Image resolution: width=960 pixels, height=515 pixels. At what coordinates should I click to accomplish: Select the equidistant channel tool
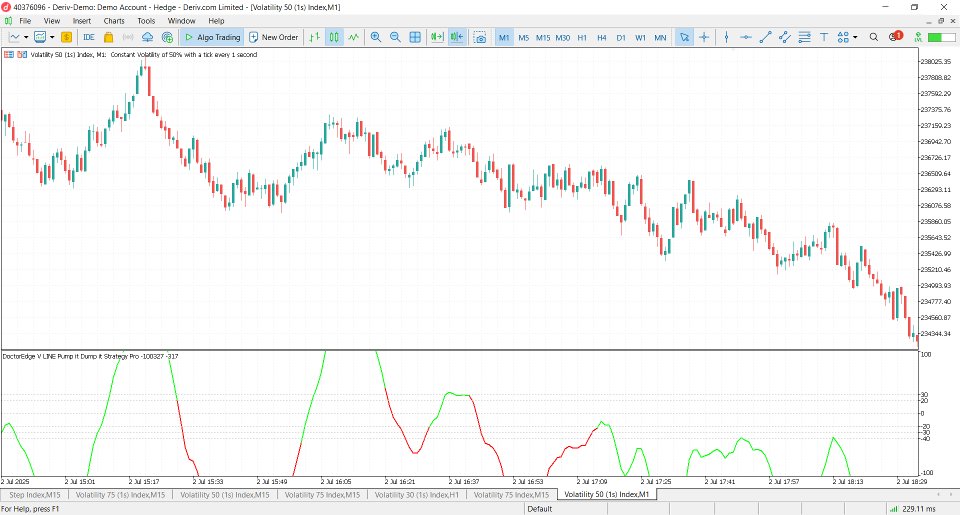785,37
